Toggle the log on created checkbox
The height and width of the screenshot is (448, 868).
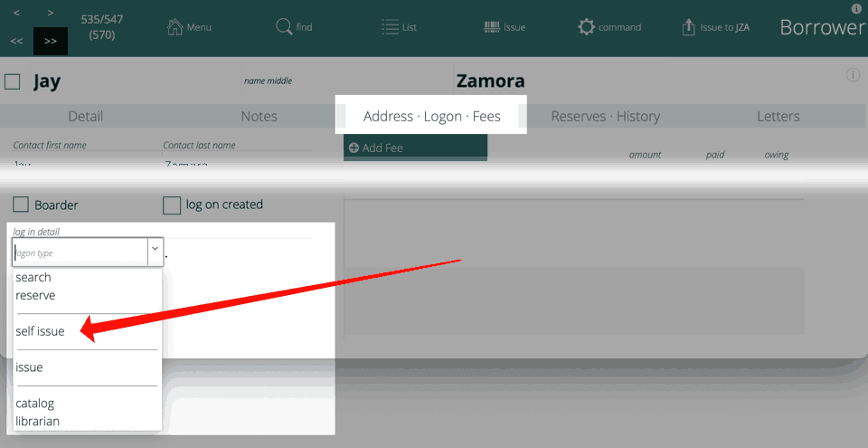click(172, 205)
